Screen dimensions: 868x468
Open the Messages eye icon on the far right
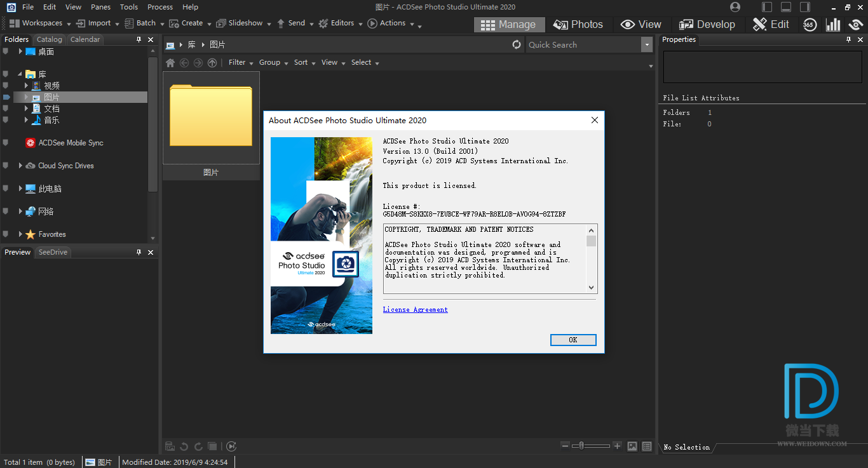(855, 25)
